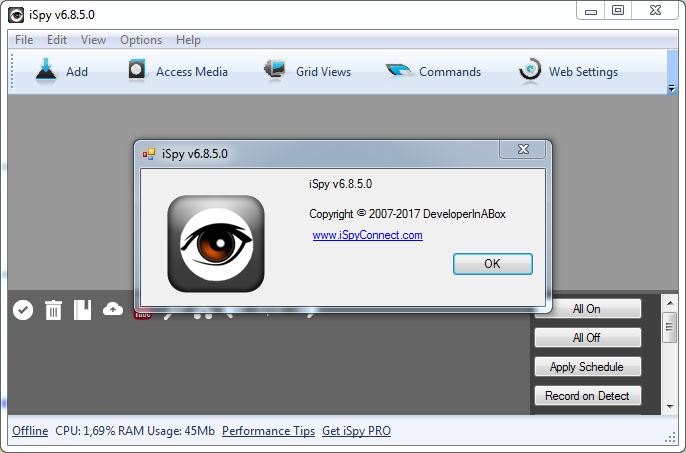Open the www.iSpyConnect.com link

(x=368, y=235)
